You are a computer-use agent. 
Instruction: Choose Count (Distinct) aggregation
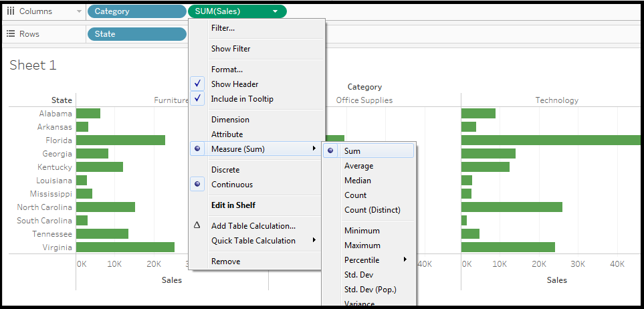point(372,210)
